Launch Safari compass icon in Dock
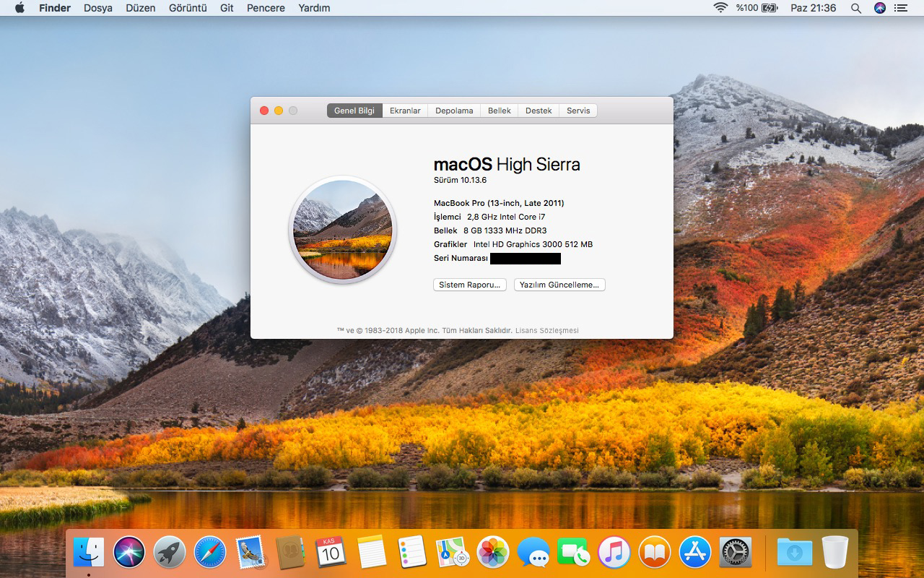Screen dimensions: 924x578 tap(210, 553)
